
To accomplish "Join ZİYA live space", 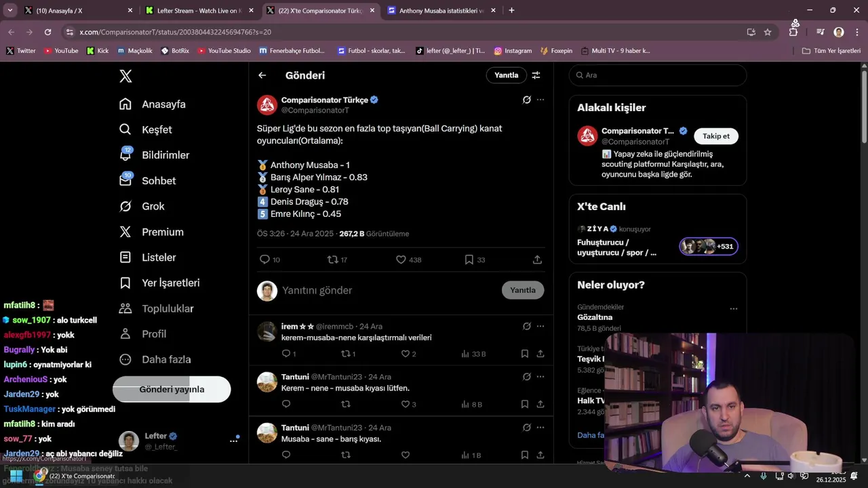I will pyautogui.click(x=709, y=246).
